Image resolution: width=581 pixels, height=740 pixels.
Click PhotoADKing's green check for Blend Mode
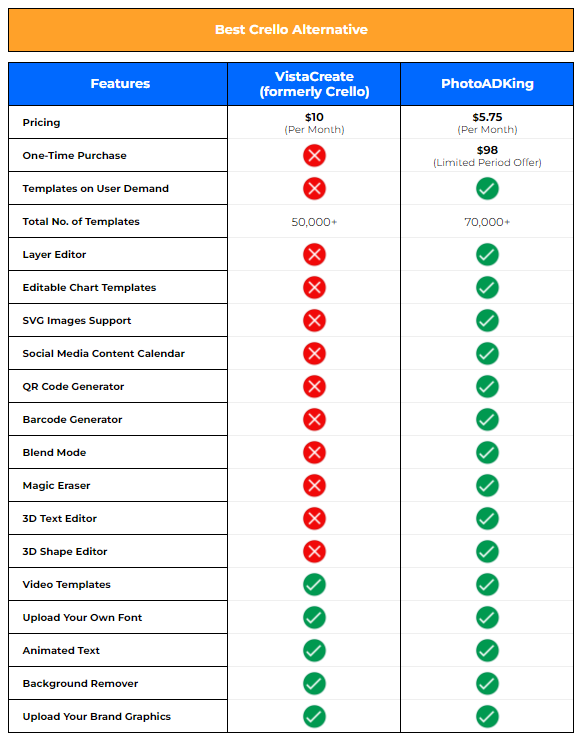tap(487, 453)
